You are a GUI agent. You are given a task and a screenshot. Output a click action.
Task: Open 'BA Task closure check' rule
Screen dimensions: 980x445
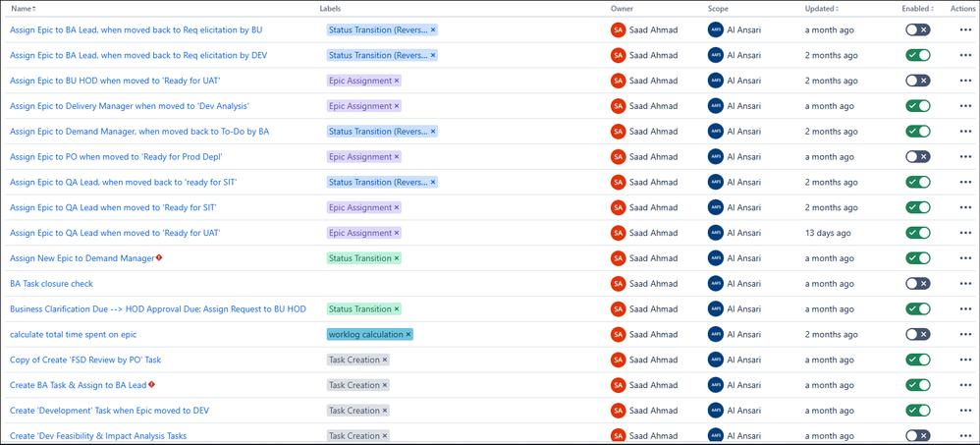click(x=51, y=284)
